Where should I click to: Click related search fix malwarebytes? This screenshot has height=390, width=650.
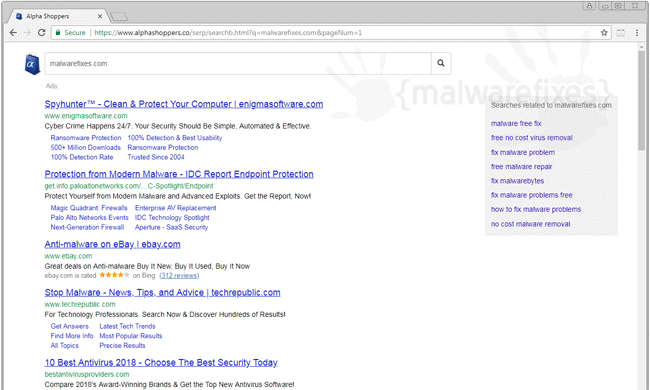(517, 181)
